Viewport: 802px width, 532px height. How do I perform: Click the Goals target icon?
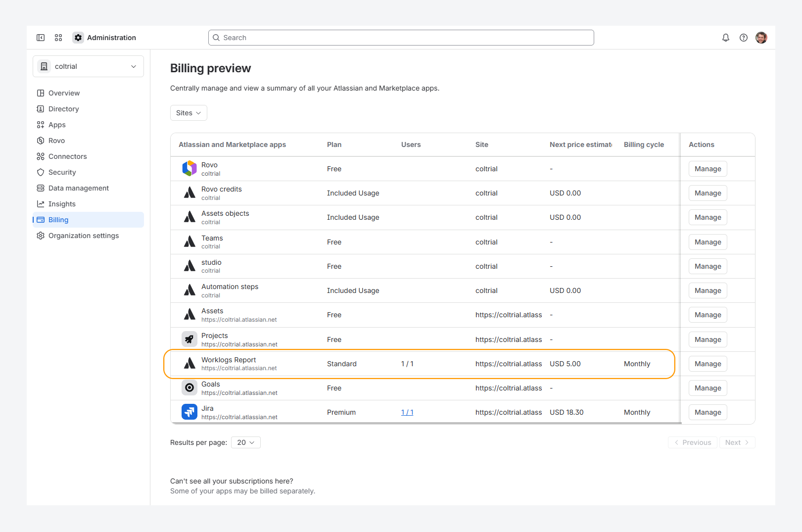[189, 388]
